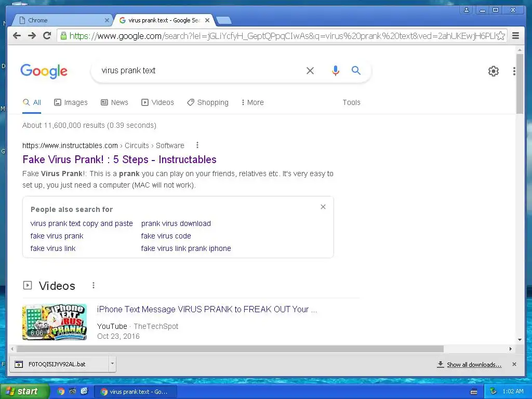Select the All results tab
Screen dimensions: 532x399
click(32, 102)
